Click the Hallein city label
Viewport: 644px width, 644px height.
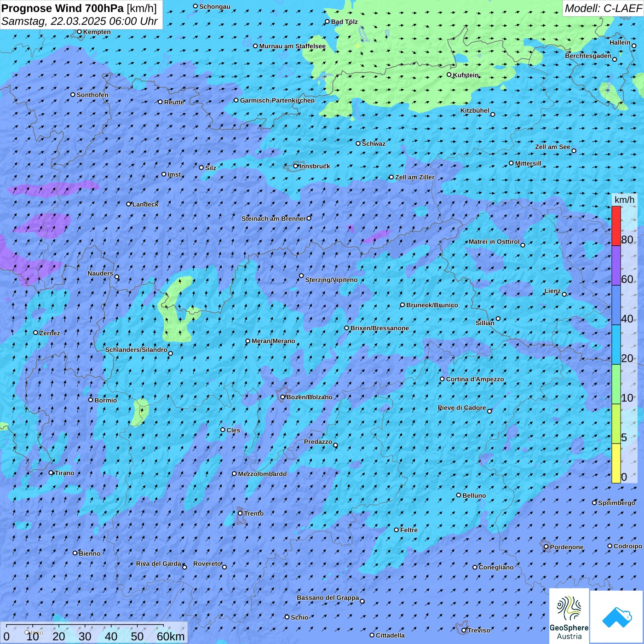pyautogui.click(x=620, y=42)
